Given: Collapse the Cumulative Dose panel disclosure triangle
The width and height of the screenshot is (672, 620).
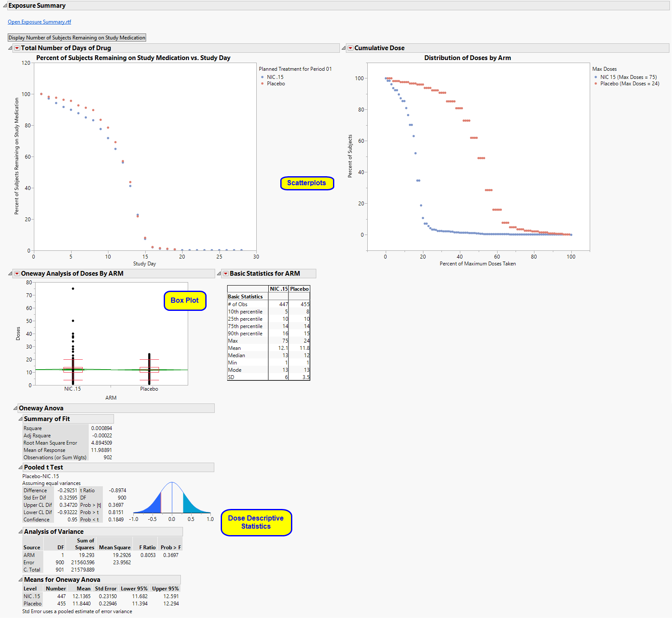Looking at the screenshot, I should point(344,48).
